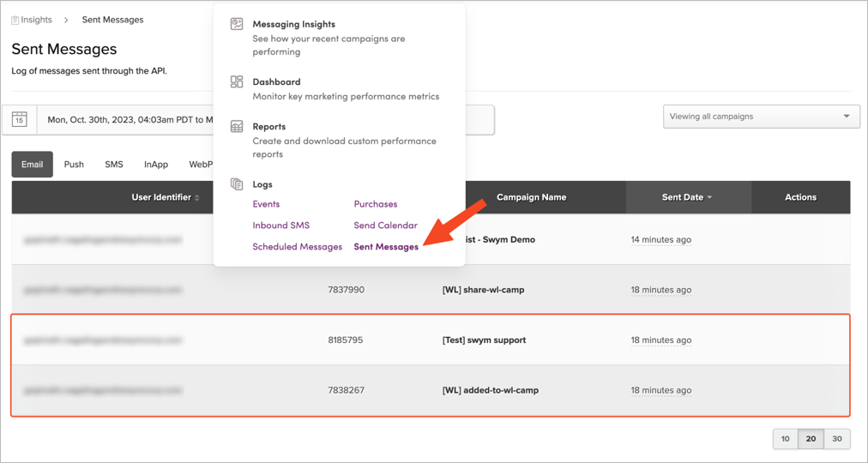Switch to the Push tab

tap(74, 165)
